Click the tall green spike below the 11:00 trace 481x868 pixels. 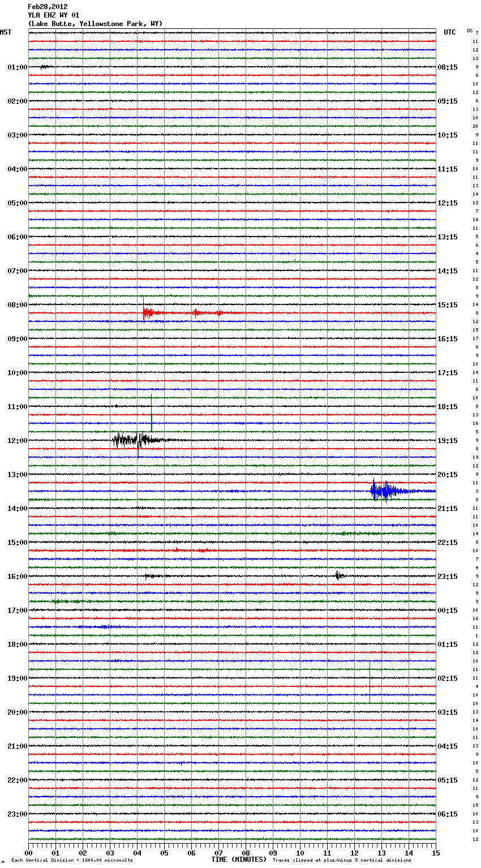(152, 414)
